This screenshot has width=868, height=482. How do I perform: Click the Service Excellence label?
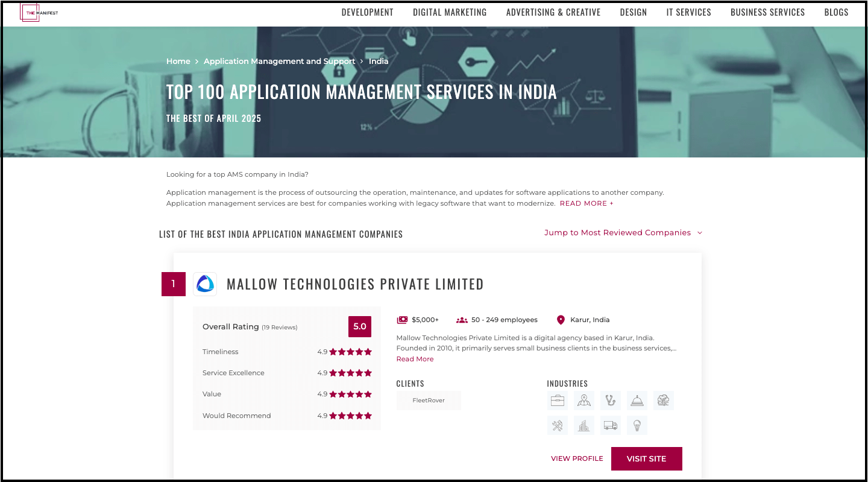click(233, 373)
